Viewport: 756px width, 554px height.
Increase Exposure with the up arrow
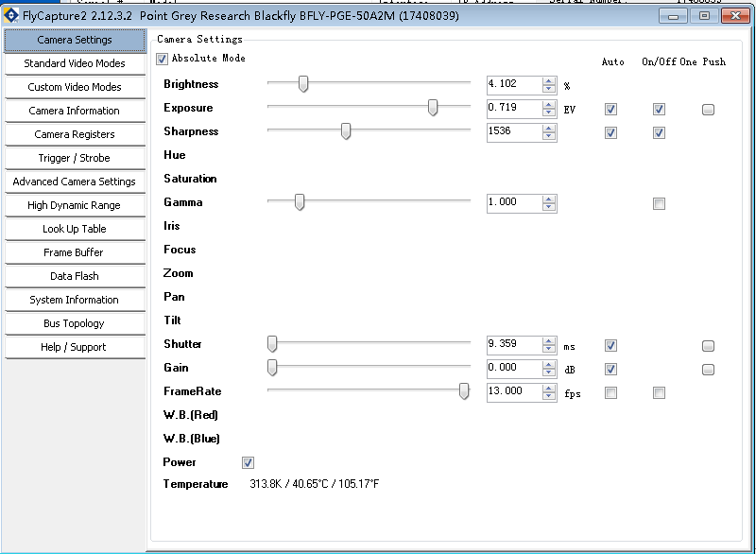[549, 105]
